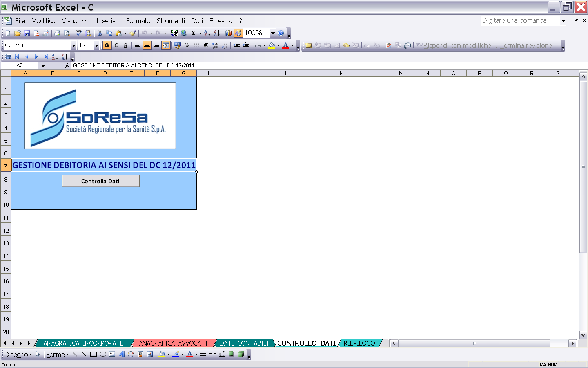Open the font name dropdown

(73, 46)
